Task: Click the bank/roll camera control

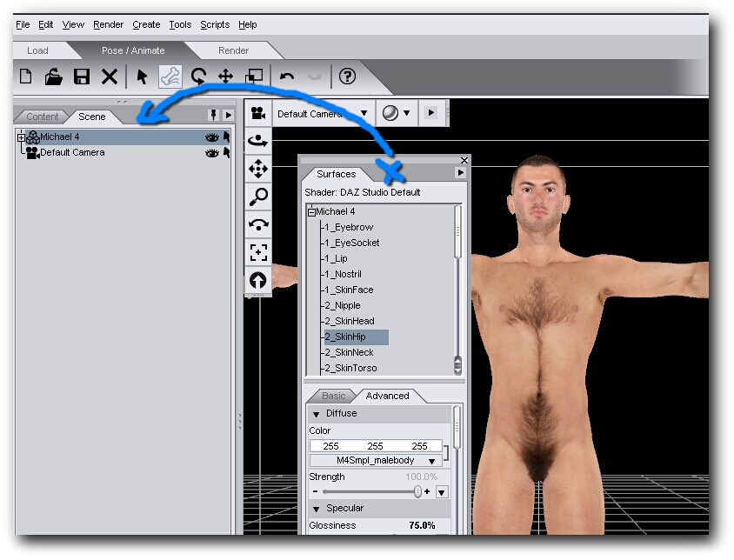Action: [x=258, y=224]
